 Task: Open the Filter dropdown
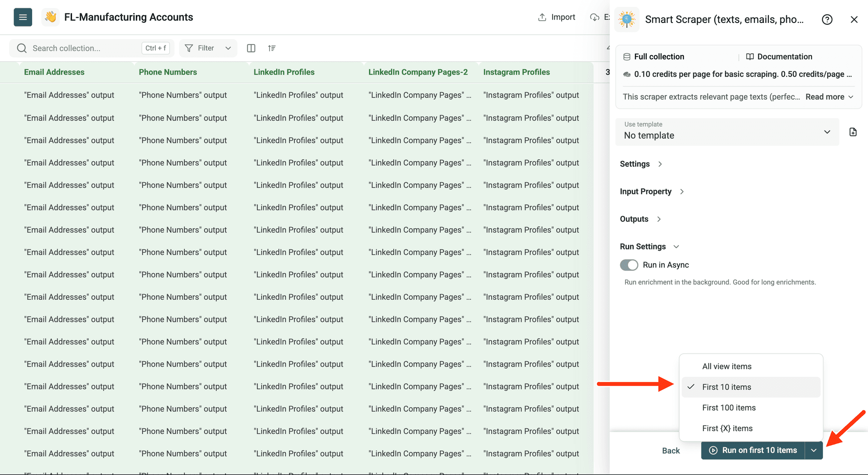[208, 48]
